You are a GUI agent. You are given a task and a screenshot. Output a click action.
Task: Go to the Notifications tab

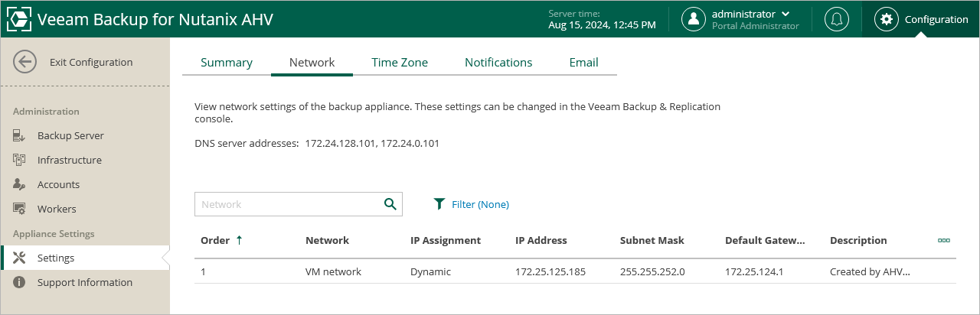pos(498,63)
